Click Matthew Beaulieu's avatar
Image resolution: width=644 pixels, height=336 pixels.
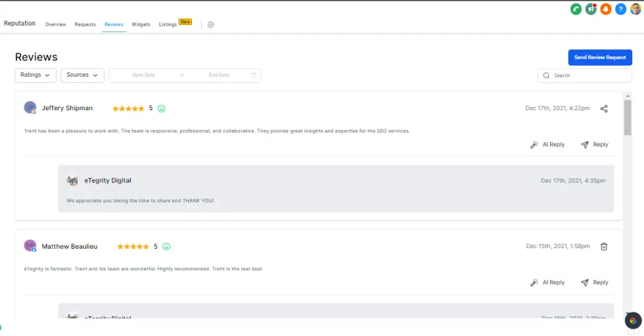(30, 245)
